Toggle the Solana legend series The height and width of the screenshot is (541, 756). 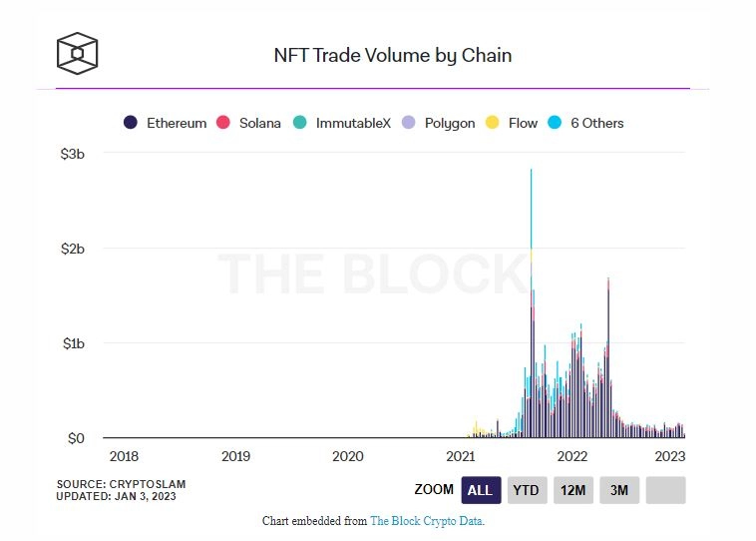(x=248, y=123)
